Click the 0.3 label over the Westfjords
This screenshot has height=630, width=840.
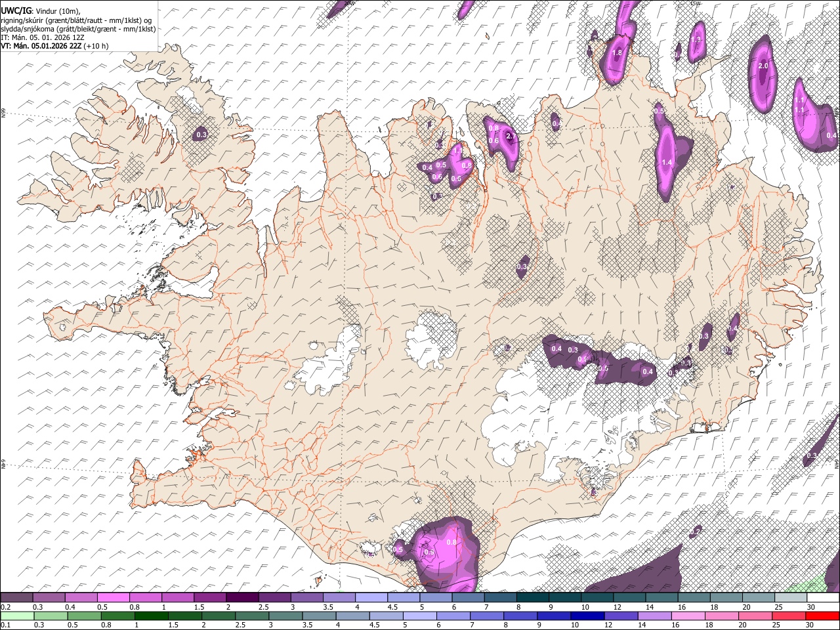tap(201, 135)
